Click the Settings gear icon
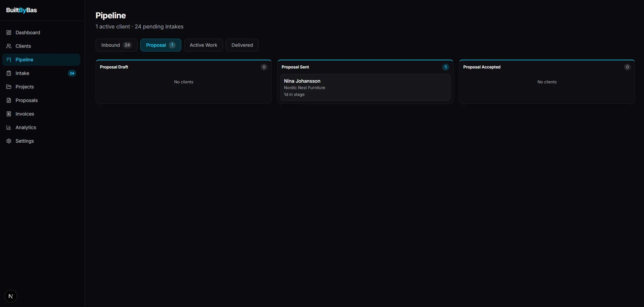Image resolution: width=644 pixels, height=307 pixels. (x=9, y=141)
